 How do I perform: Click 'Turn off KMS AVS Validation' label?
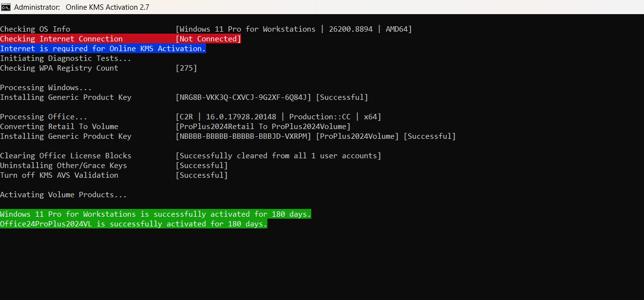point(59,175)
